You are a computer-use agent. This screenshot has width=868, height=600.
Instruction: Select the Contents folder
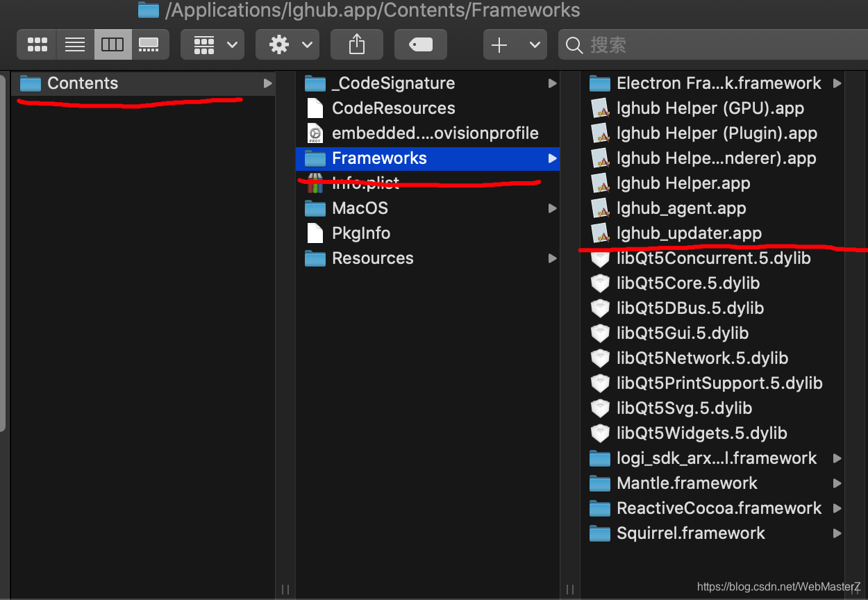click(144, 83)
